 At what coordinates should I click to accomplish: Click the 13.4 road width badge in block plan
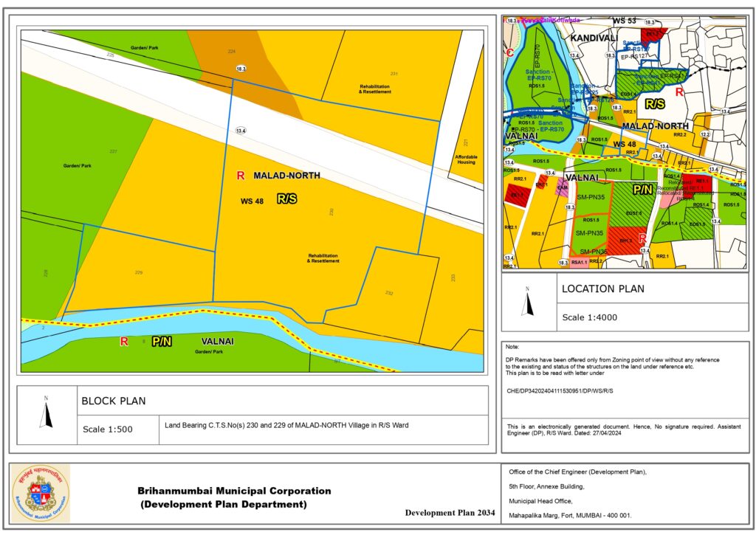[241, 130]
